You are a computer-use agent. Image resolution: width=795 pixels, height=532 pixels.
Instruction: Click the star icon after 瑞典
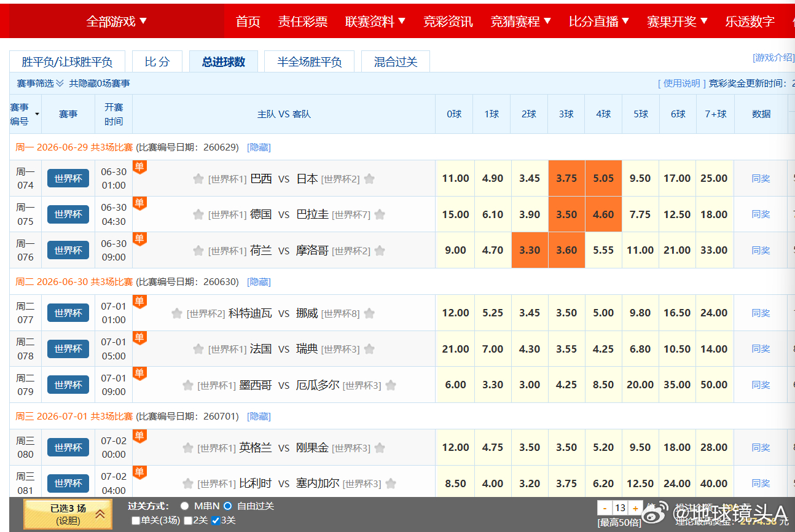(369, 349)
